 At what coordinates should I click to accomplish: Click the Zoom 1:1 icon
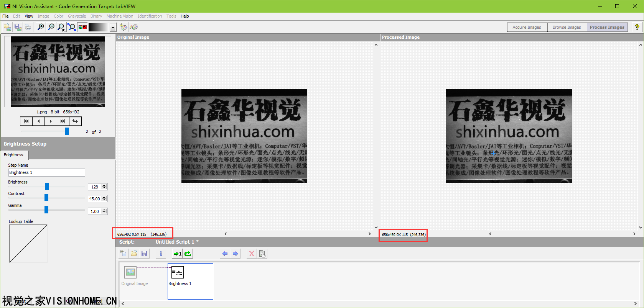(x=61, y=27)
